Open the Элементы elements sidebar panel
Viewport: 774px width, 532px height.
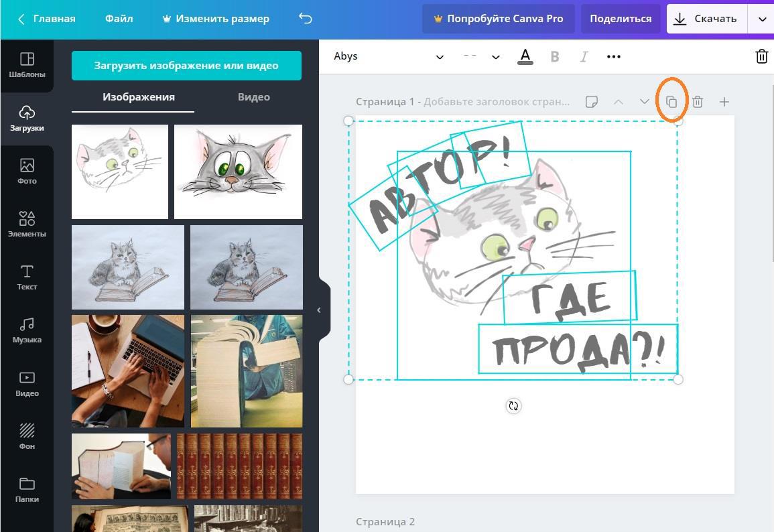27,224
